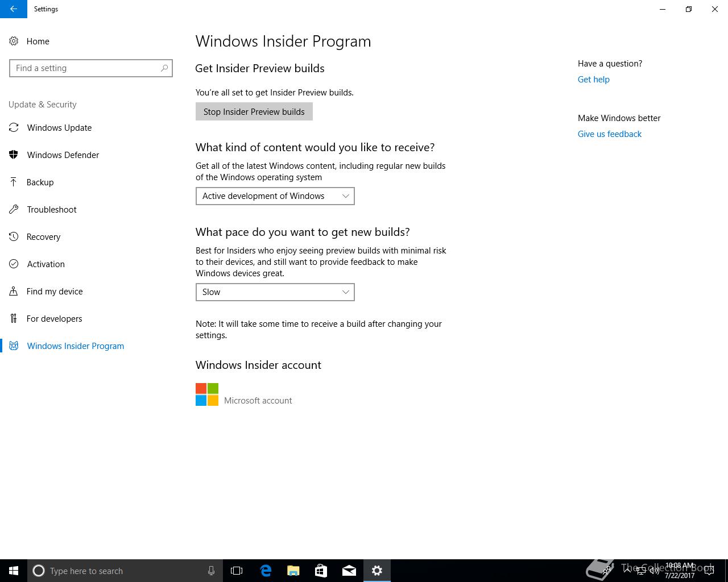The image size is (728, 582).
Task: Click the back arrow in Settings title bar
Action: [x=13, y=9]
